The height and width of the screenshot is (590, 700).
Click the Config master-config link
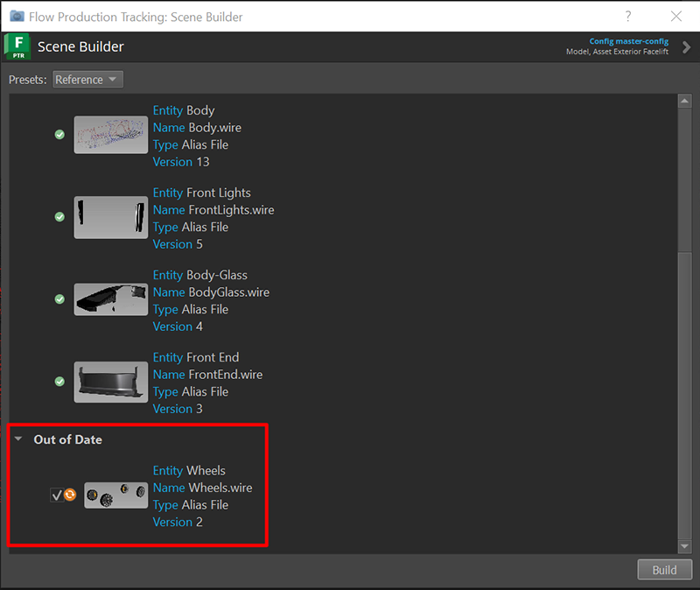coord(628,41)
